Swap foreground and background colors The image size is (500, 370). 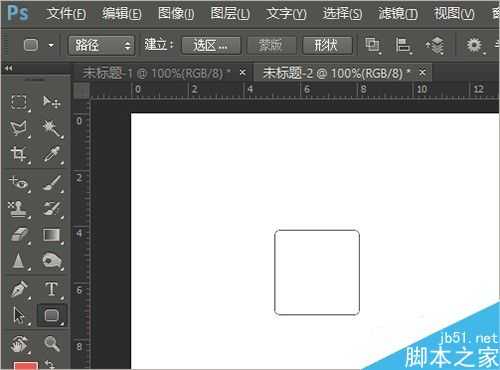coord(50,365)
